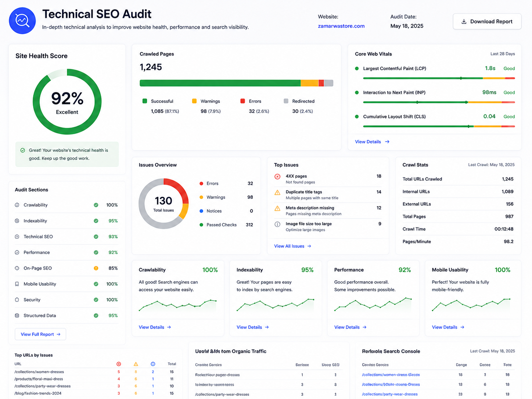This screenshot has width=532, height=399.
Task: Click the gray Redirected legend swatch
Action: (x=286, y=101)
